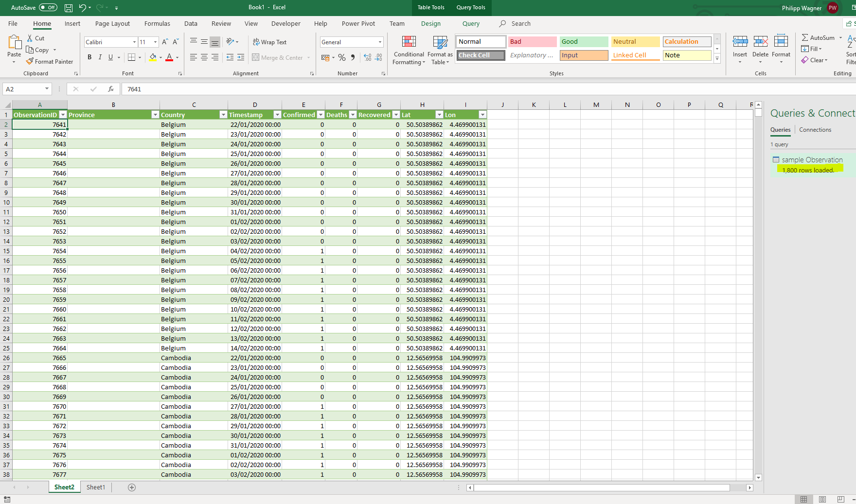The width and height of the screenshot is (856, 504).
Task: Toggle Center horizontal alignment
Action: point(204,57)
